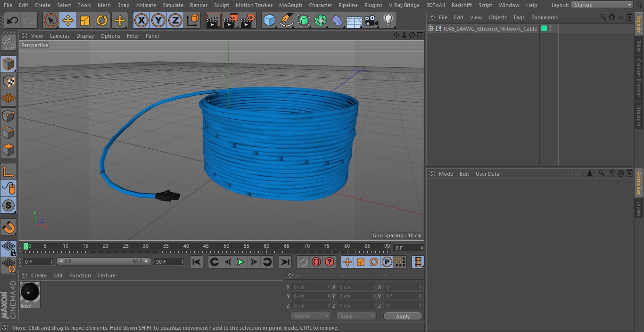The image size is (644, 332).
Task: Open the Takes side tab
Action: point(639,46)
